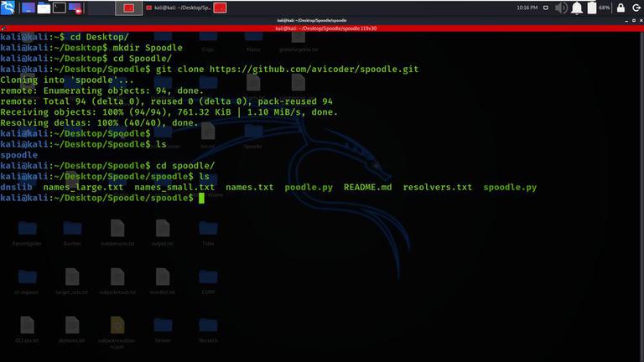
Task: Click 'resolvers.txt' in the ls output
Action: point(438,187)
